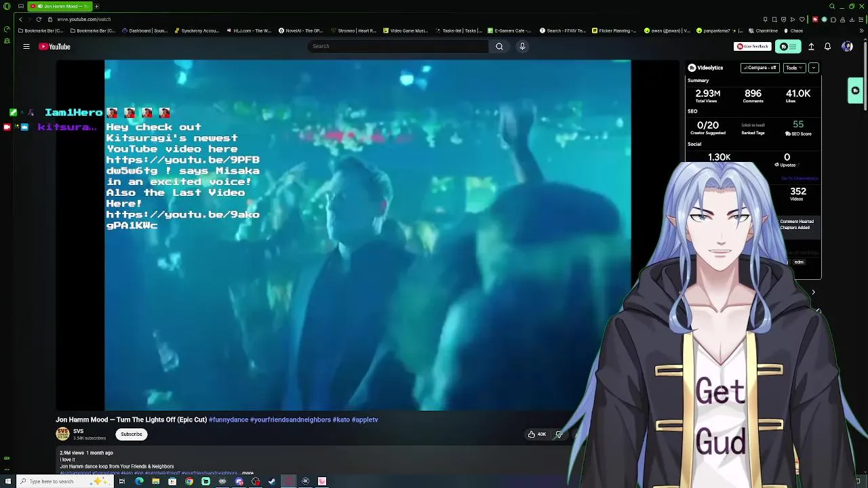
Task: Open the #funnydance hashtag link
Action: pyautogui.click(x=229, y=420)
